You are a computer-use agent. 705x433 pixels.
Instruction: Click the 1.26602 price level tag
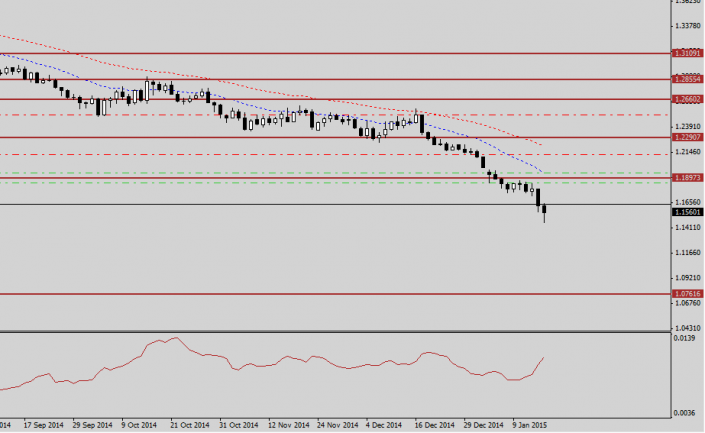pos(686,99)
